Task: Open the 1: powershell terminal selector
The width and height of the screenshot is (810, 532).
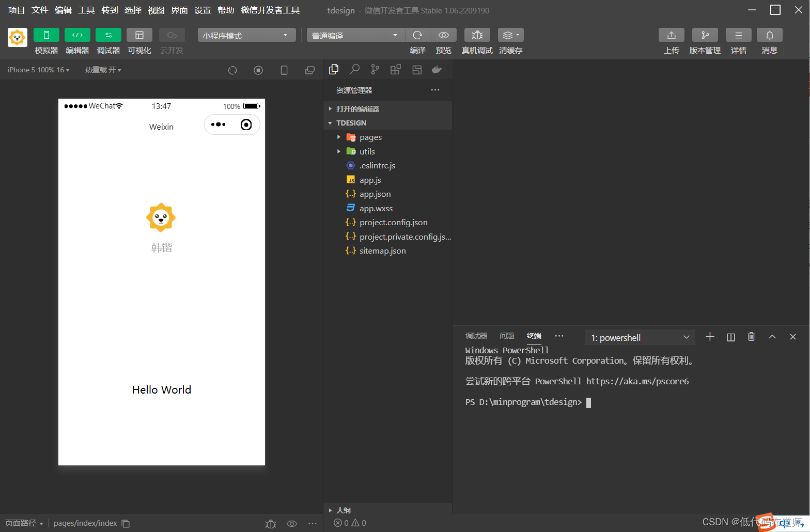Action: (x=640, y=337)
